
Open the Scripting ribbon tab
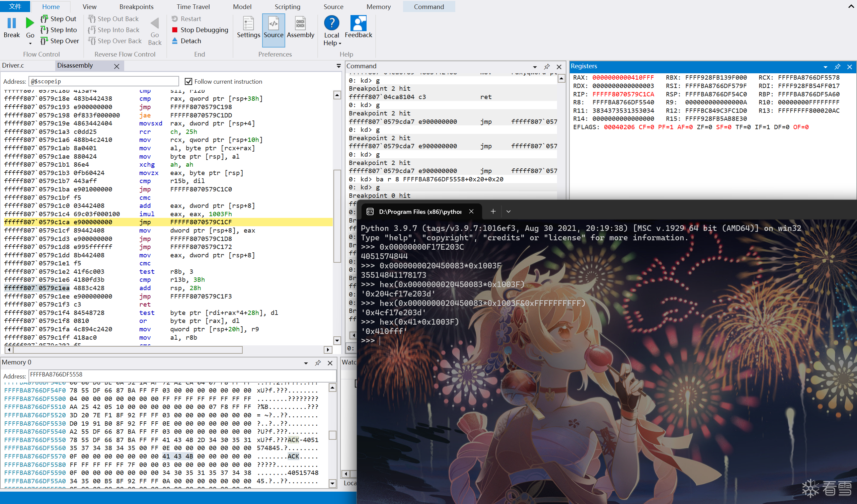coord(287,6)
